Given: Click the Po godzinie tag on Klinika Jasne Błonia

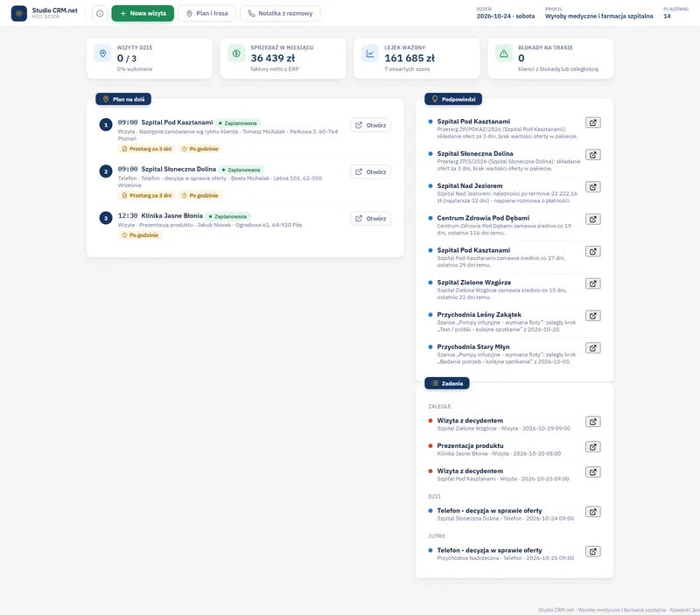Looking at the screenshot, I should [x=140, y=235].
